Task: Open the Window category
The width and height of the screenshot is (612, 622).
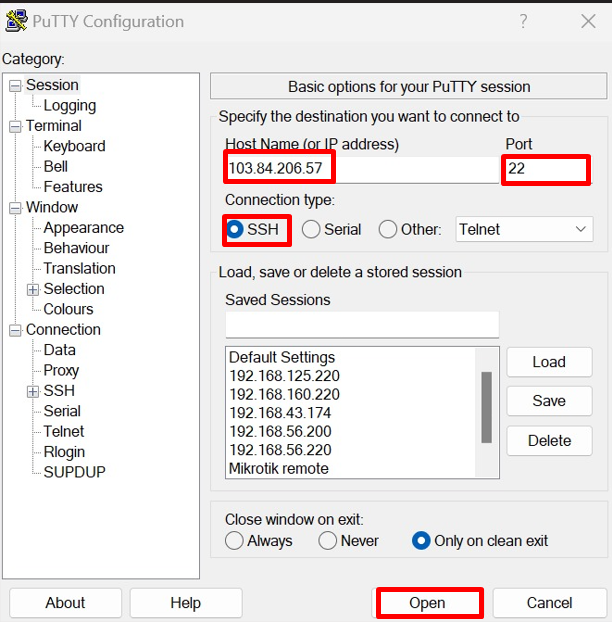Action: (x=52, y=207)
